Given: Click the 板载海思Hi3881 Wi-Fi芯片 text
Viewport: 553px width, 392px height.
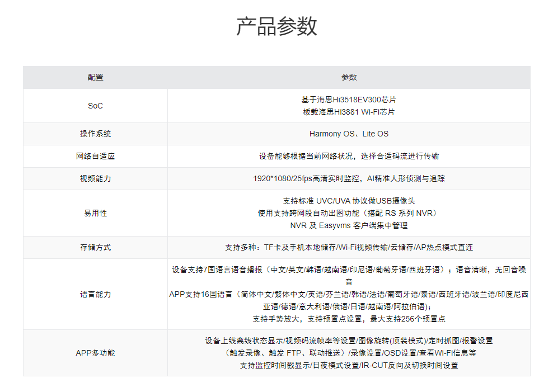Looking at the screenshot, I should (347, 112).
